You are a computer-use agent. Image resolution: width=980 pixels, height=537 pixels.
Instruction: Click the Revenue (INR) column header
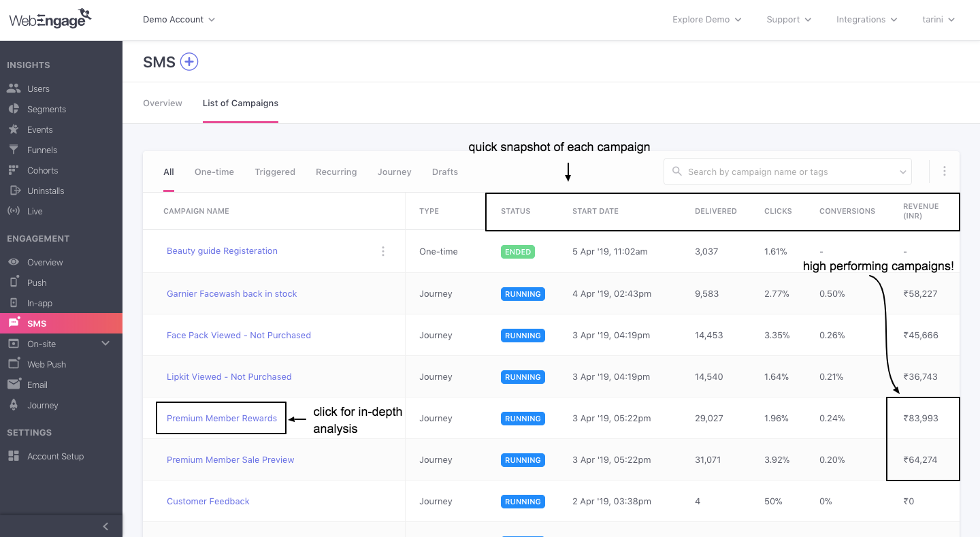coord(921,211)
